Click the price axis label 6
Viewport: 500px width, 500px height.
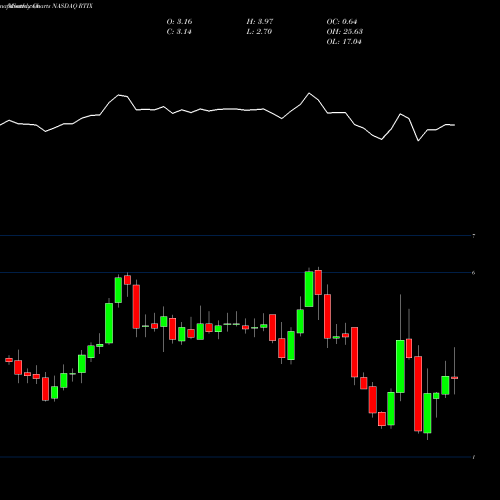pos(474,273)
